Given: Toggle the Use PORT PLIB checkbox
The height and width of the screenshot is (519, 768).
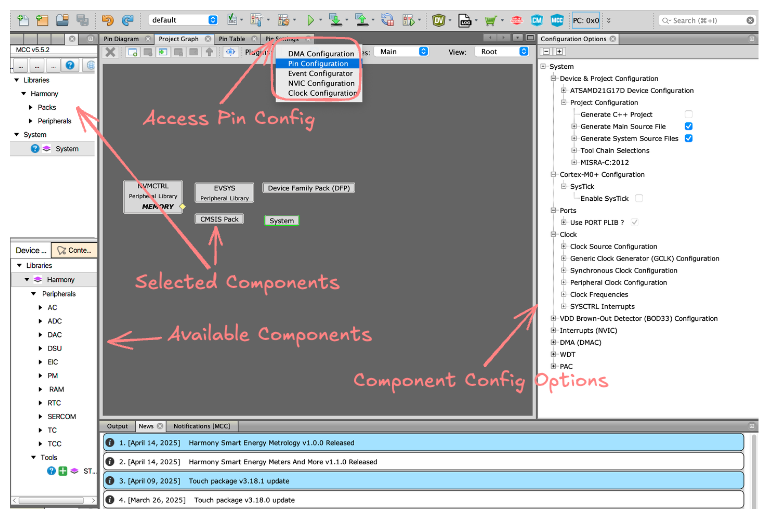Looking at the screenshot, I should pos(634,222).
